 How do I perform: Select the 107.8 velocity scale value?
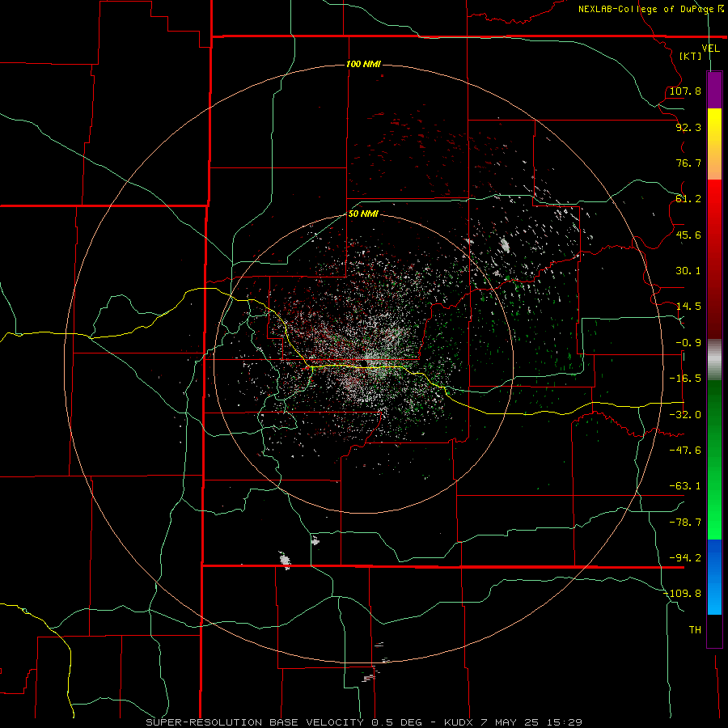pyautogui.click(x=685, y=91)
